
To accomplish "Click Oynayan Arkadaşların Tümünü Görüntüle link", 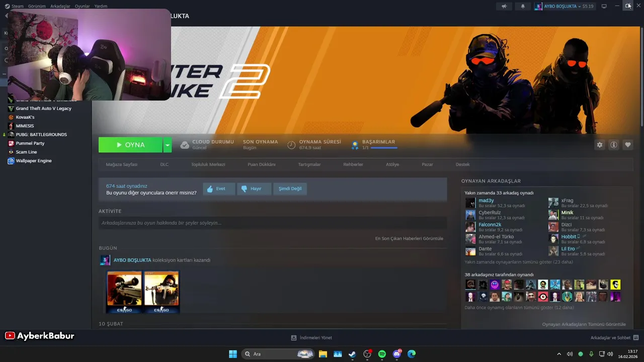I will coord(584,324).
